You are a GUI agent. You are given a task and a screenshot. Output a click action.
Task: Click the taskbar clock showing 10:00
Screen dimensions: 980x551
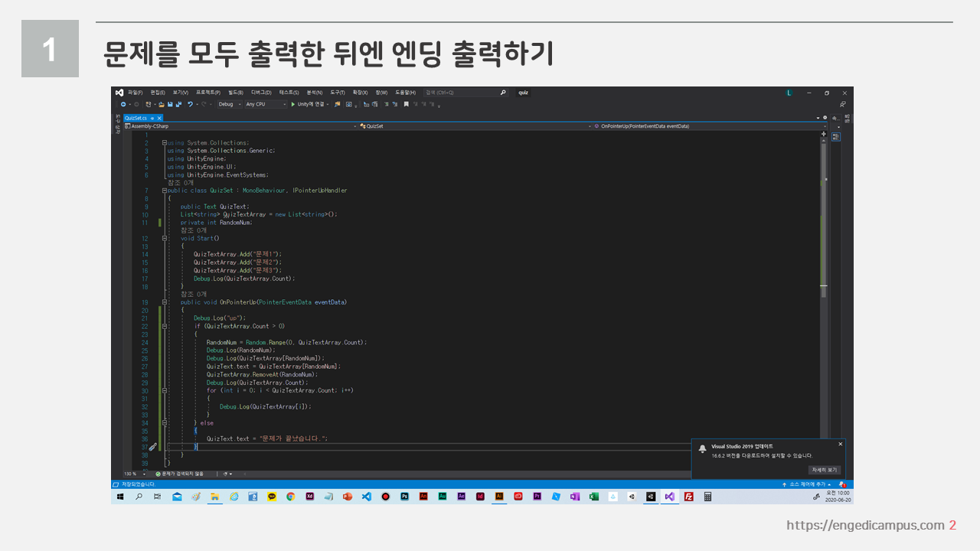coord(838,497)
